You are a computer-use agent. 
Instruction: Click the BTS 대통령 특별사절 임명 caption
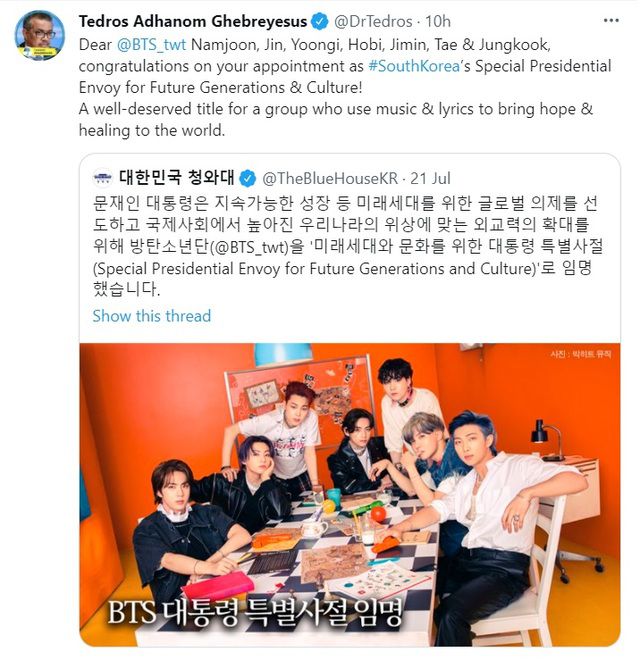(255, 612)
